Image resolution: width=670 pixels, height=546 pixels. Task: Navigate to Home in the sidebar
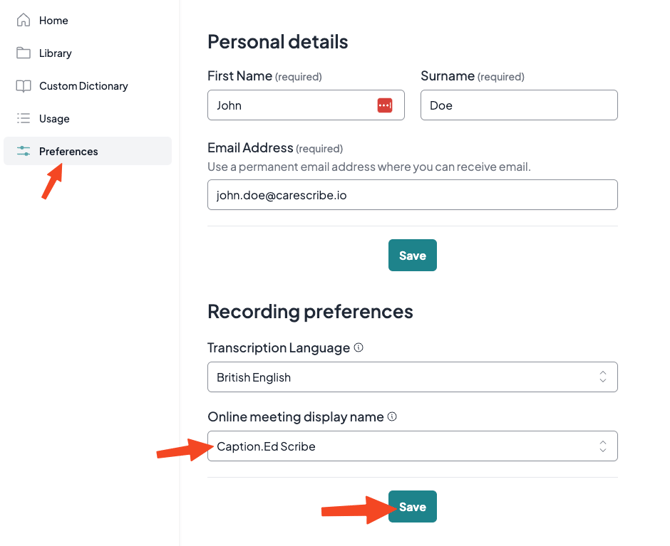point(53,20)
